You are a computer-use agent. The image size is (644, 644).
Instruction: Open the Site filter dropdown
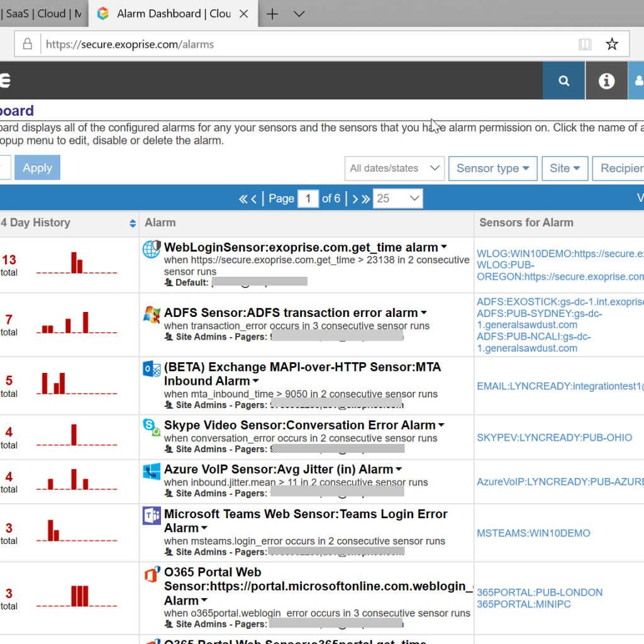click(x=565, y=169)
